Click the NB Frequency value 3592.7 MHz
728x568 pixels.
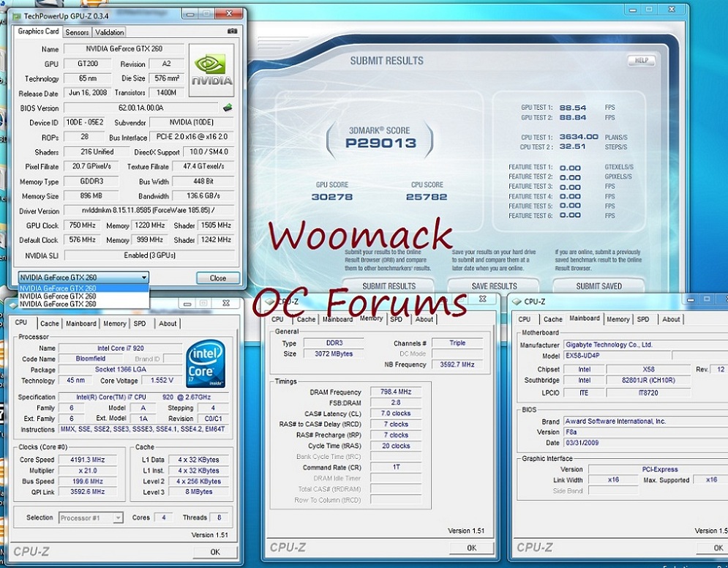[x=457, y=365]
